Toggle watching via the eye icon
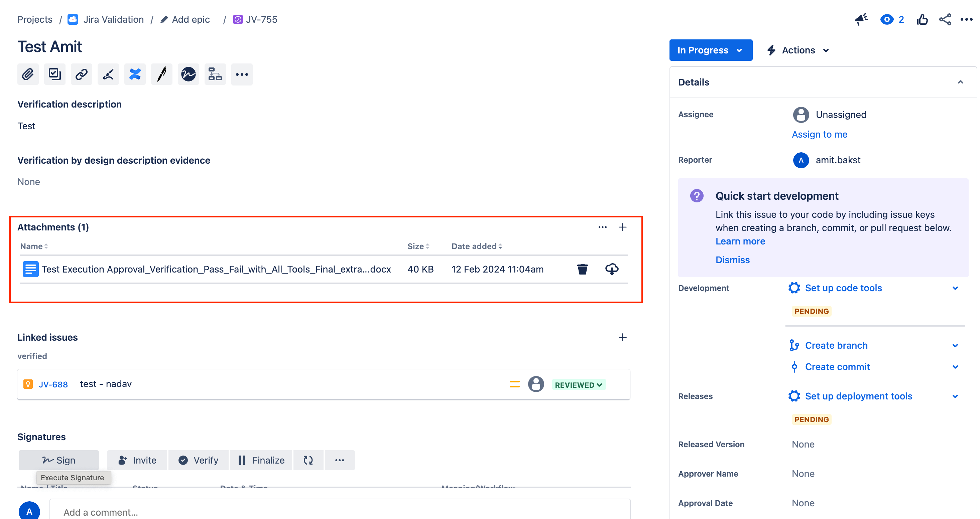Image resolution: width=980 pixels, height=519 pixels. 887,19
